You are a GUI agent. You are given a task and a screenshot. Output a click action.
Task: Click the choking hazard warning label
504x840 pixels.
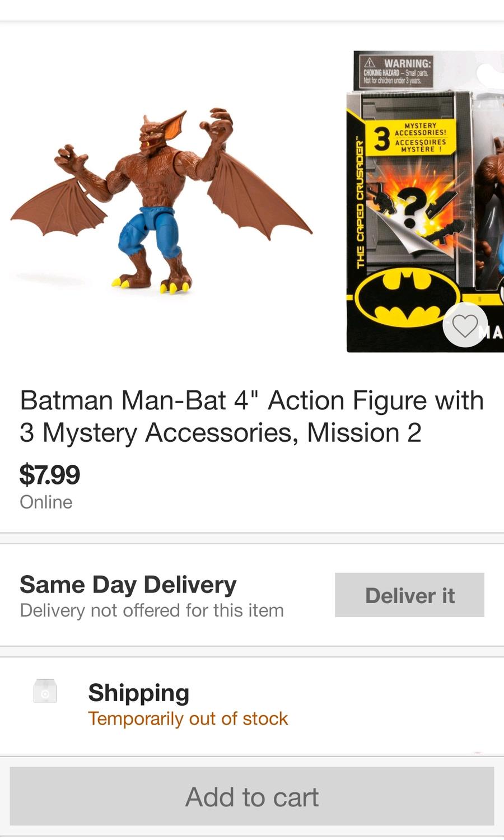tap(396, 71)
